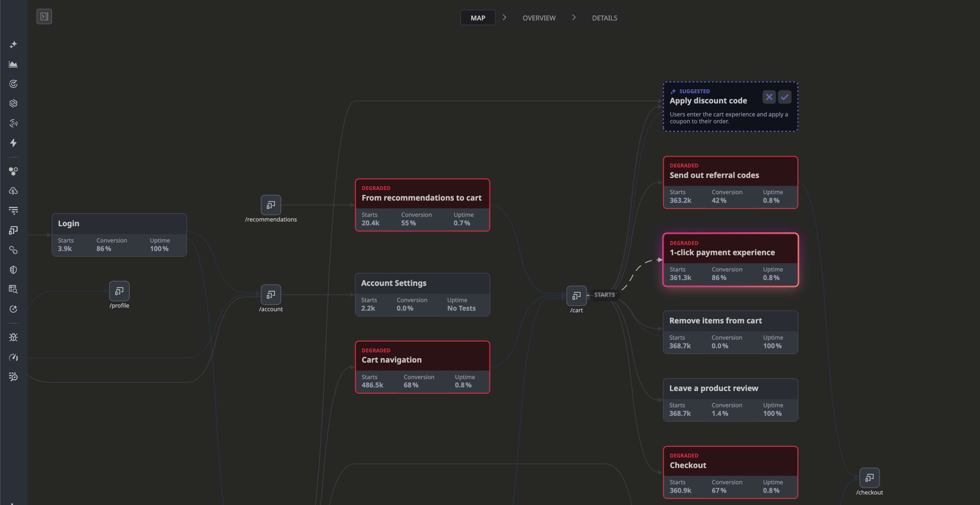The image size is (980, 505).
Task: Open the linked path icon in sidebar
Action: click(13, 250)
